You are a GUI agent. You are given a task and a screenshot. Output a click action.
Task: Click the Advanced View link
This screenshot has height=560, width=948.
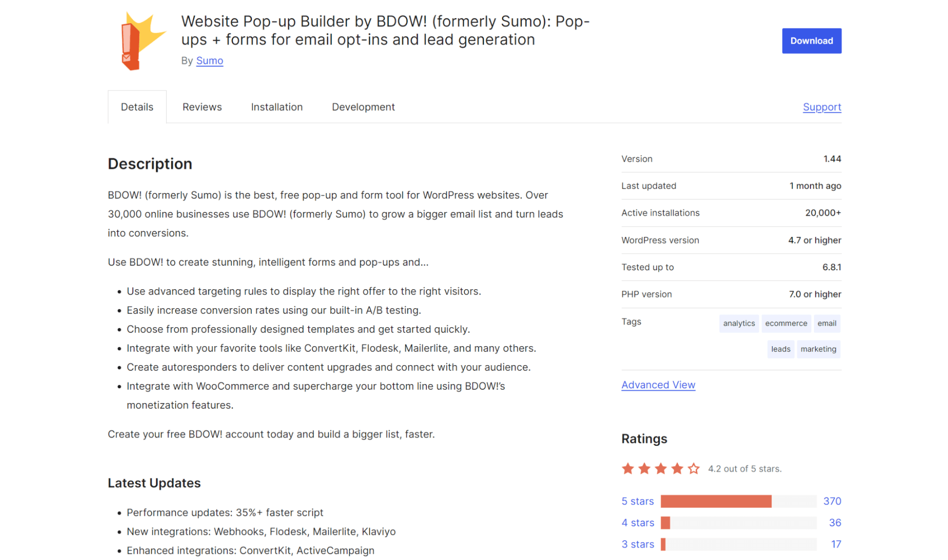(x=658, y=385)
